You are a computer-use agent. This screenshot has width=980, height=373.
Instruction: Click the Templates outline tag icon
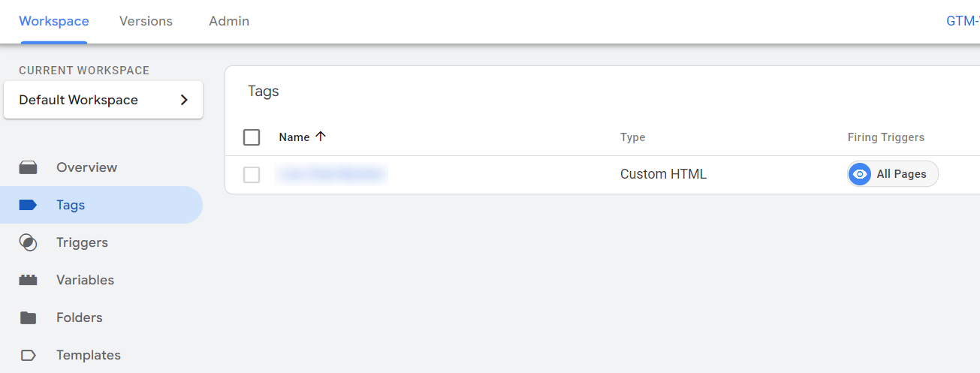coord(29,355)
